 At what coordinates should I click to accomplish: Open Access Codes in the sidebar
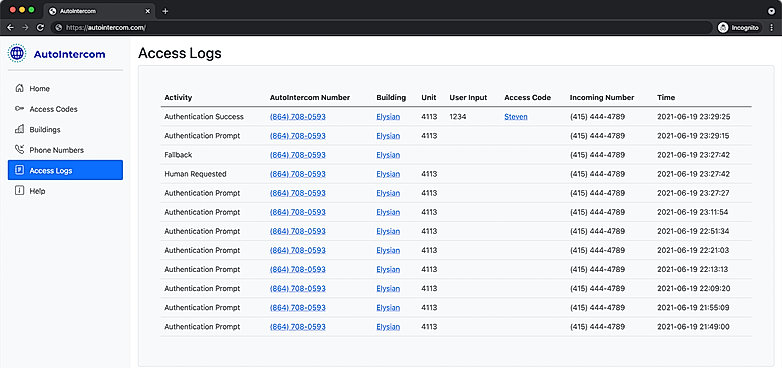tap(65, 109)
